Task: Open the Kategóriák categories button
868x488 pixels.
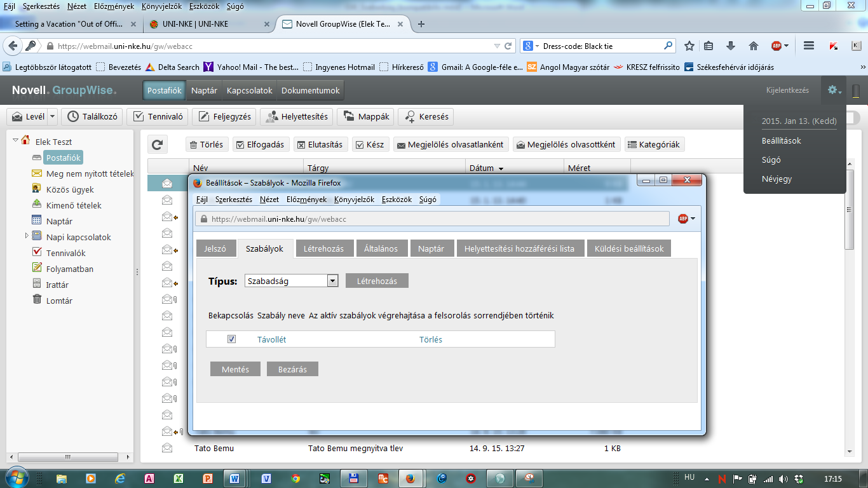Action: click(x=654, y=145)
